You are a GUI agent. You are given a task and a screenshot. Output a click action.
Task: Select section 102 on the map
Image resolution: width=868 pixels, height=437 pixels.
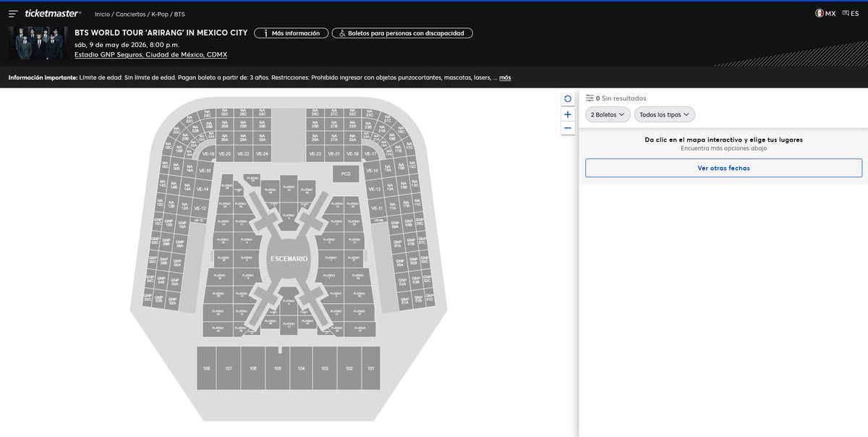click(349, 368)
